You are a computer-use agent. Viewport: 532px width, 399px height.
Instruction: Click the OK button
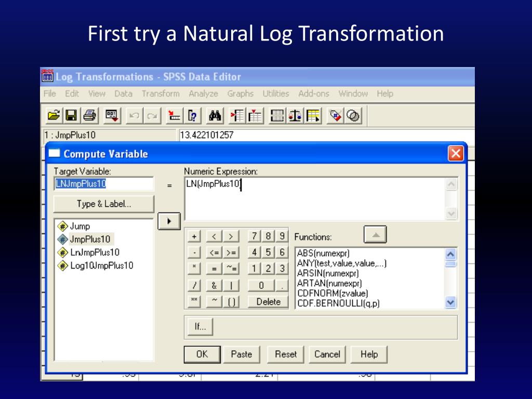202,354
